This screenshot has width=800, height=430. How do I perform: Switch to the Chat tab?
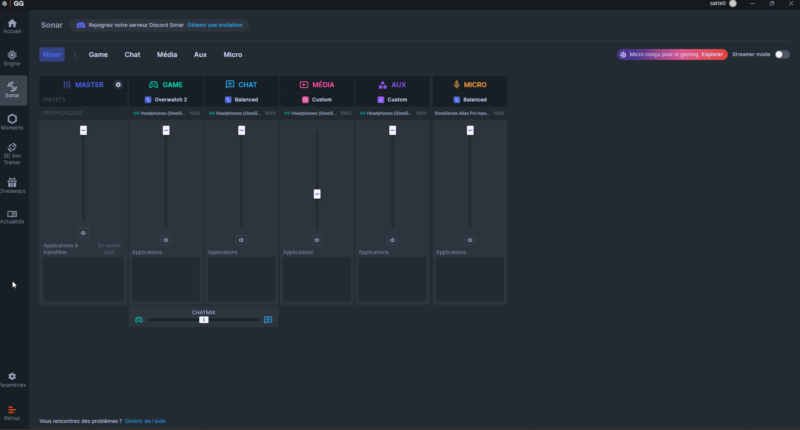[x=132, y=54]
